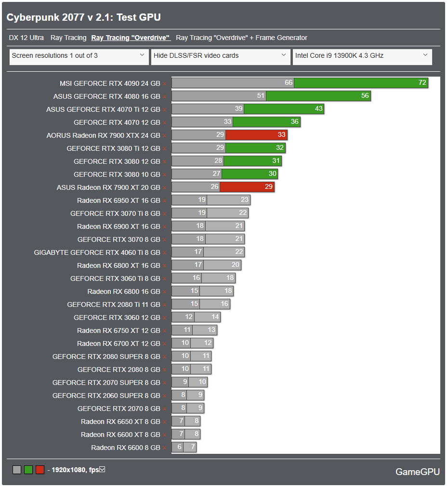Remove Radeon RX 6600 8 GB row
The height and width of the screenshot is (489, 448).
165,448
